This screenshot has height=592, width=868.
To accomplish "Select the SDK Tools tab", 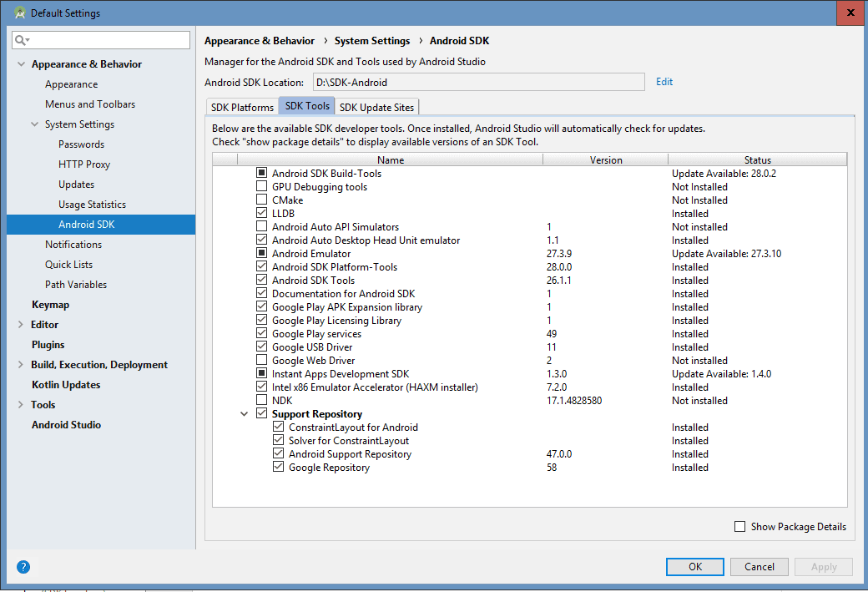I will 306,106.
